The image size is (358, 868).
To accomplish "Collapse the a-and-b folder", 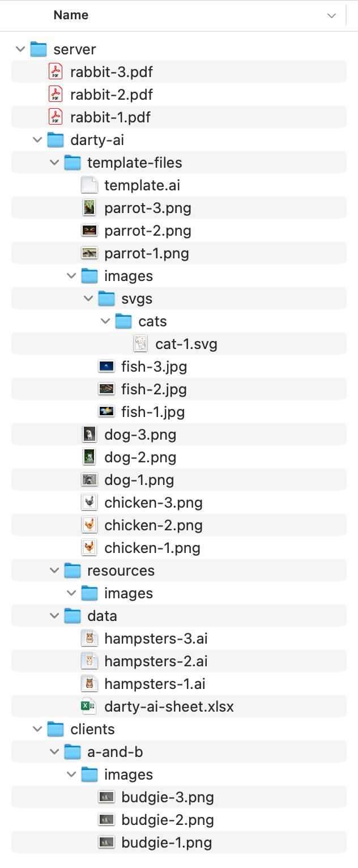I will 54,751.
